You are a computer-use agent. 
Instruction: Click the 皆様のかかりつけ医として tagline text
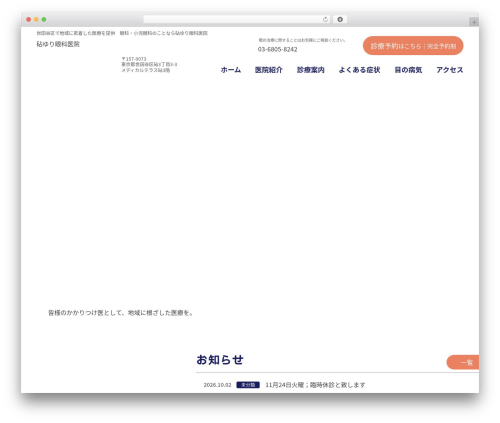pos(121,313)
